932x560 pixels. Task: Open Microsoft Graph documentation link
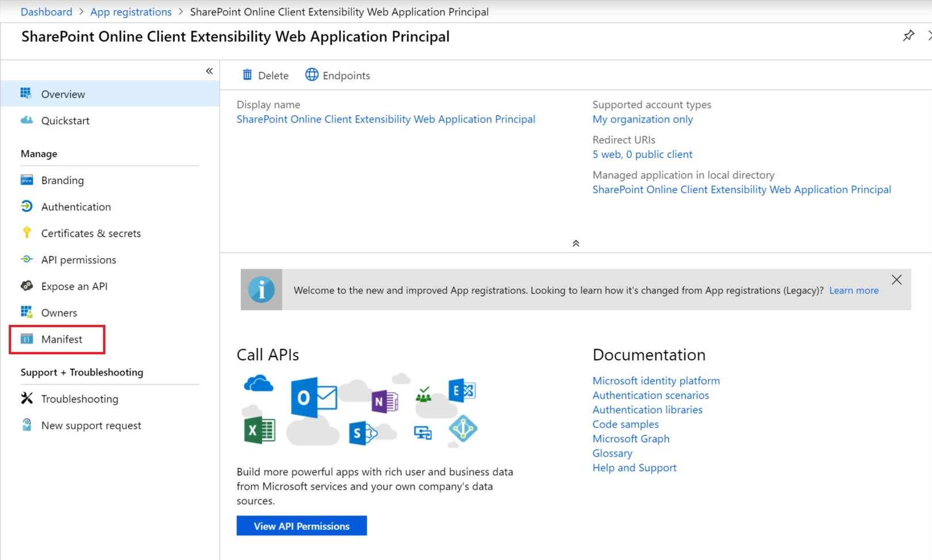pyautogui.click(x=631, y=438)
